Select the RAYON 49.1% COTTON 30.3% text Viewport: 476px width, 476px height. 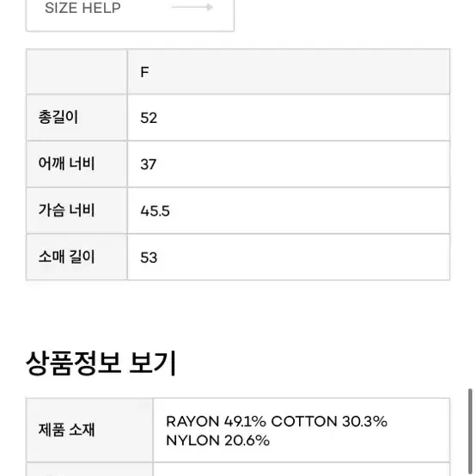point(277,421)
